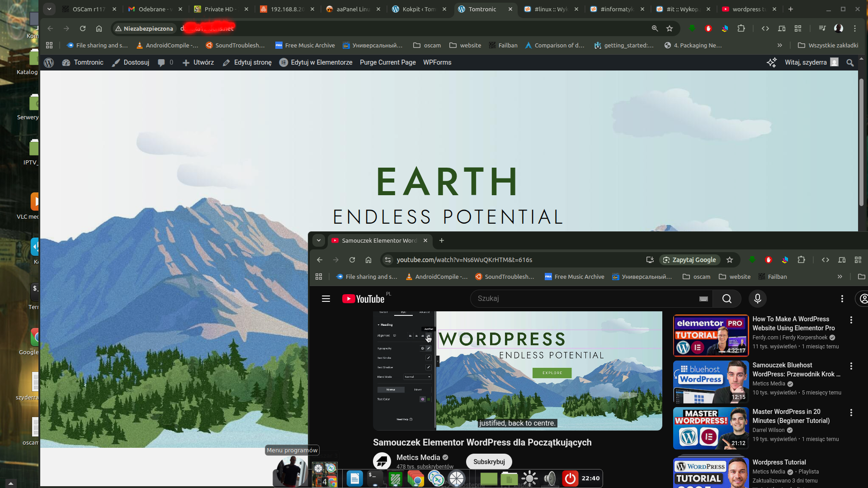
Task: Bookmark the page with star icon in top browser
Action: click(670, 28)
